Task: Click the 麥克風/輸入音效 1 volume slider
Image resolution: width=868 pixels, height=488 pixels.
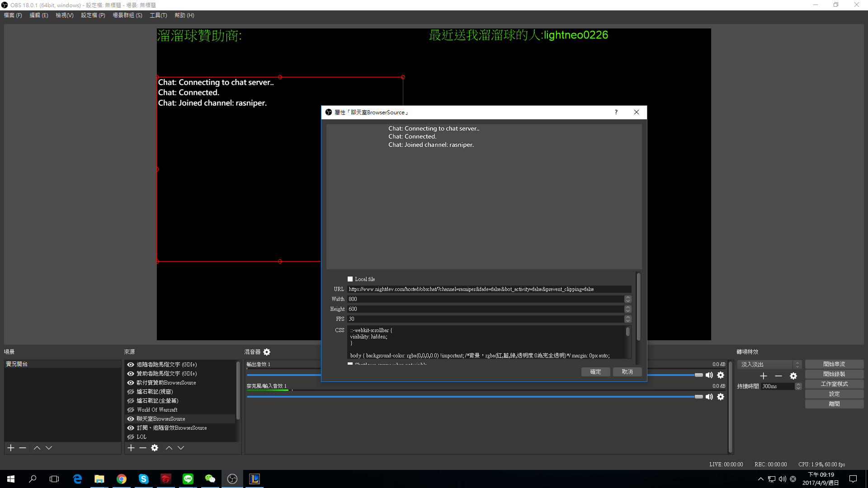Action: 475,397
